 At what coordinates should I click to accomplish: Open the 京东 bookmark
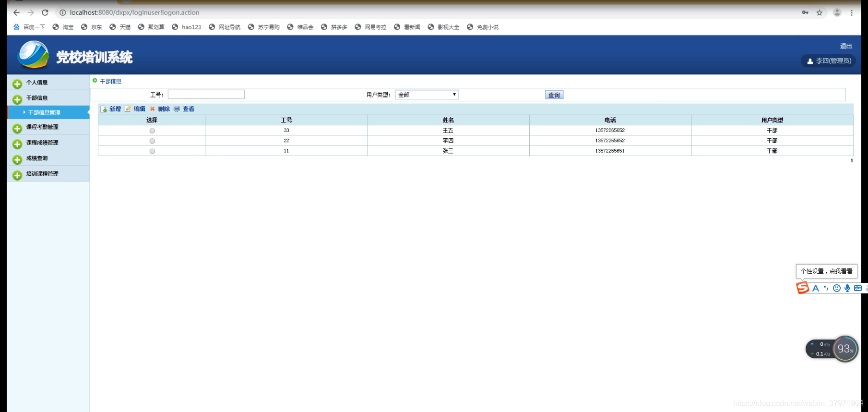coord(91,27)
